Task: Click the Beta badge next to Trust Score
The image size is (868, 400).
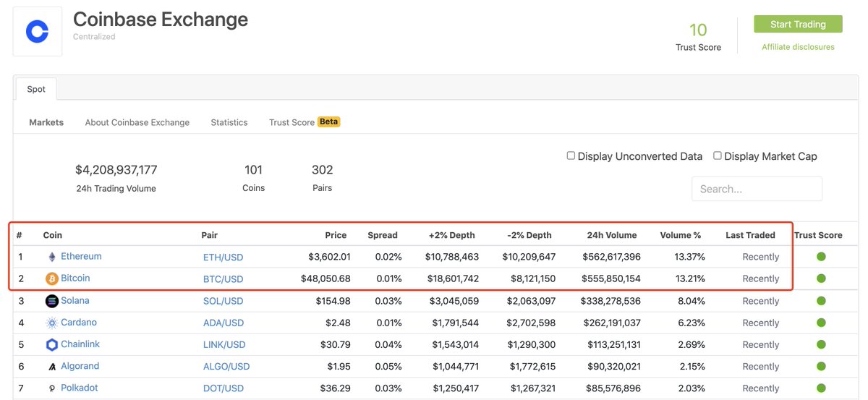Action: (328, 122)
